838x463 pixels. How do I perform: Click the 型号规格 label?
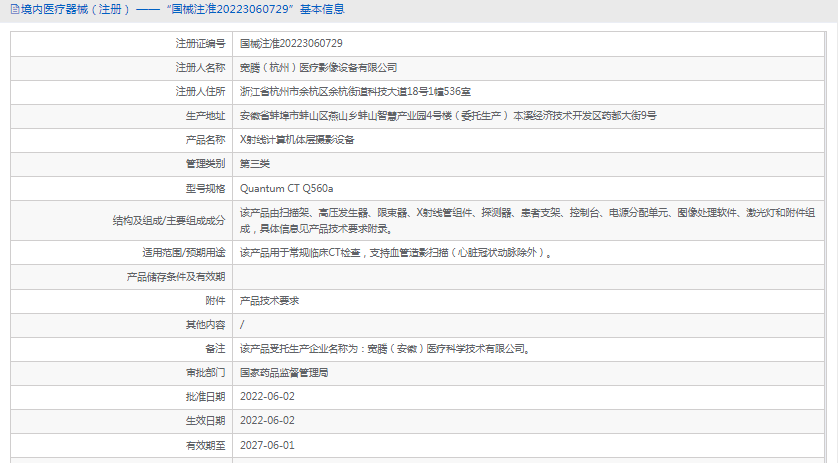(205, 189)
